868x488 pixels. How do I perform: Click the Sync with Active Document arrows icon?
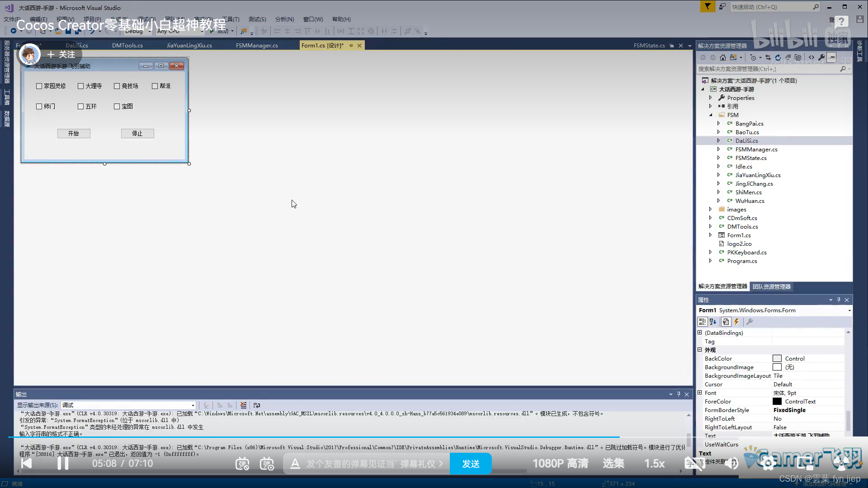[768, 57]
